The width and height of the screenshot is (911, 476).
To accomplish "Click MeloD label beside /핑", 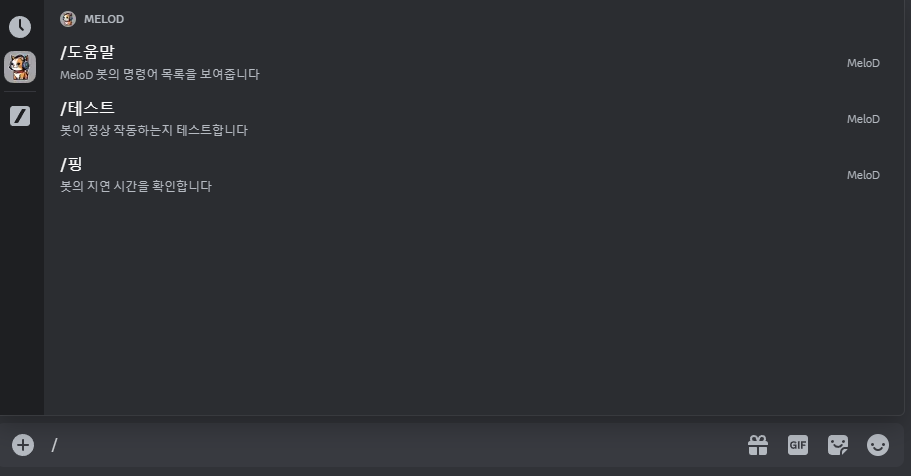I will point(863,175).
